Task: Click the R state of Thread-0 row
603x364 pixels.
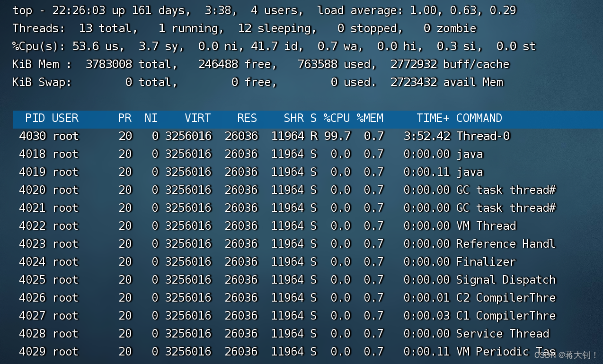Action: (x=314, y=136)
